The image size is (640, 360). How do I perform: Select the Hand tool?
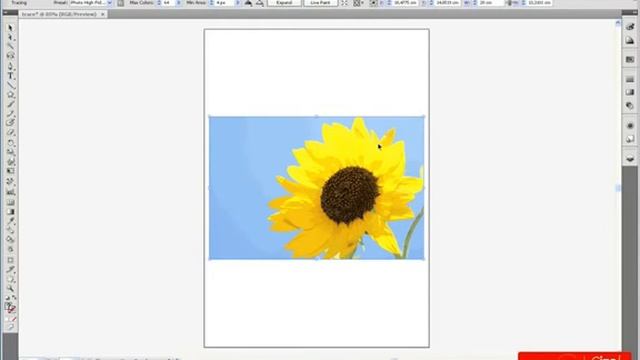(x=10, y=280)
